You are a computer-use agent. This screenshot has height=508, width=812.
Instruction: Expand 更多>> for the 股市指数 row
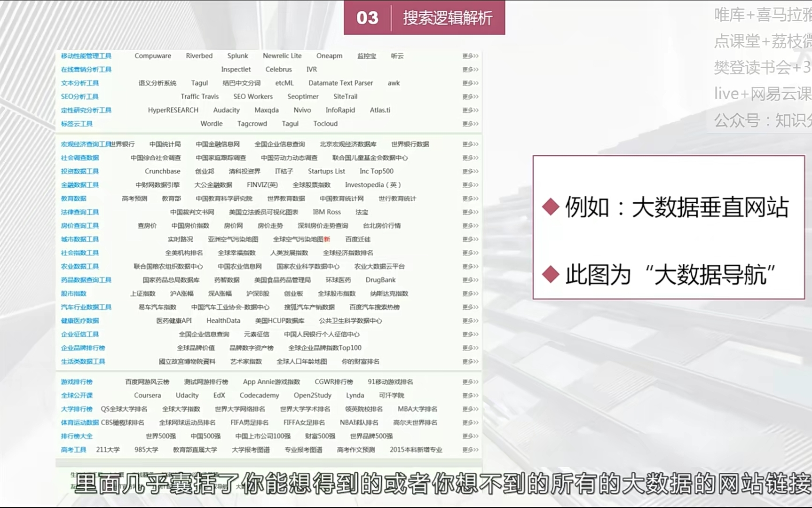[470, 294]
